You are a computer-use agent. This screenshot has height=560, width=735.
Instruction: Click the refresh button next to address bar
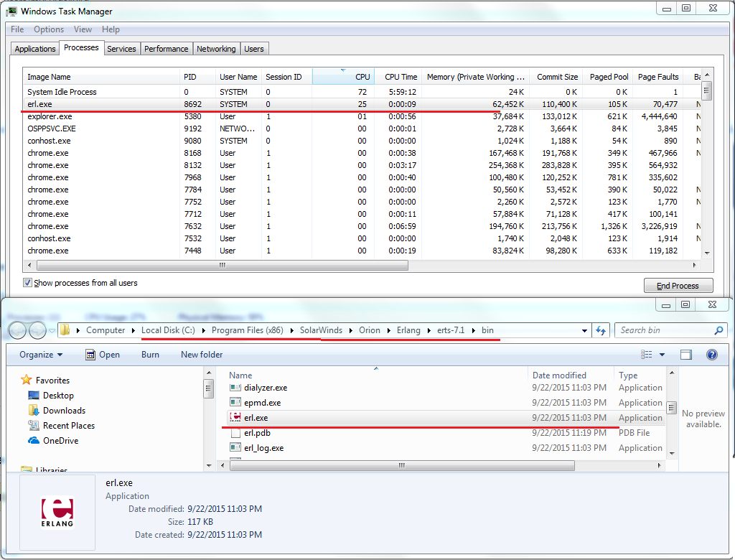tap(601, 330)
